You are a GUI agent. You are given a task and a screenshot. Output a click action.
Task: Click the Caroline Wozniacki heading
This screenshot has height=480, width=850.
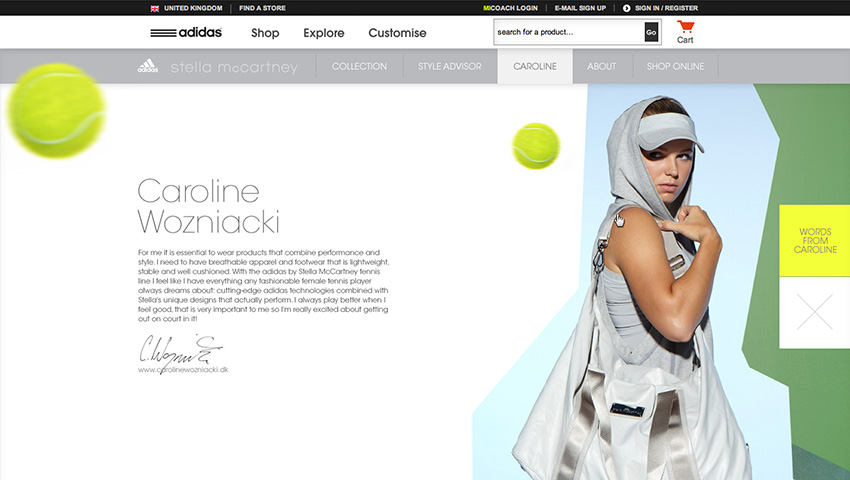click(209, 206)
